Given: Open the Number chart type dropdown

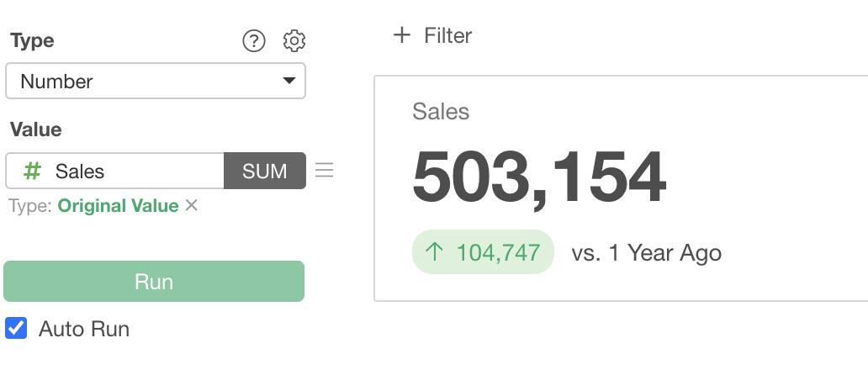Looking at the screenshot, I should coord(155,82).
